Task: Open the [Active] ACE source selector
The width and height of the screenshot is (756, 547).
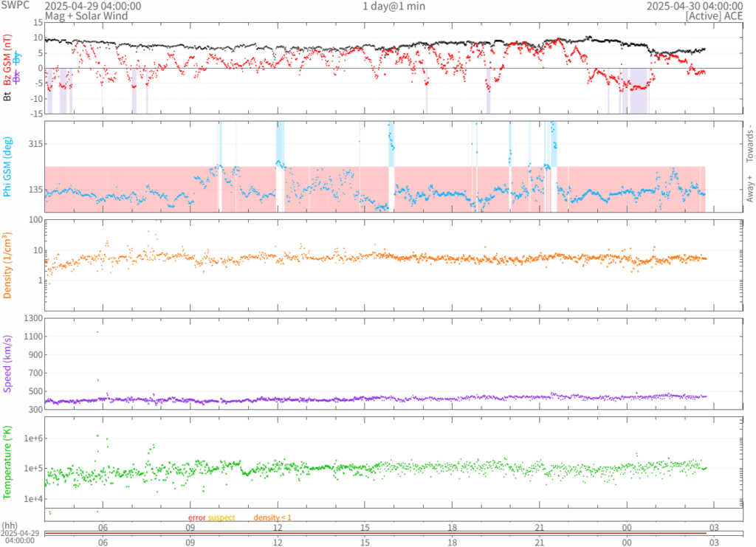Action: click(712, 16)
